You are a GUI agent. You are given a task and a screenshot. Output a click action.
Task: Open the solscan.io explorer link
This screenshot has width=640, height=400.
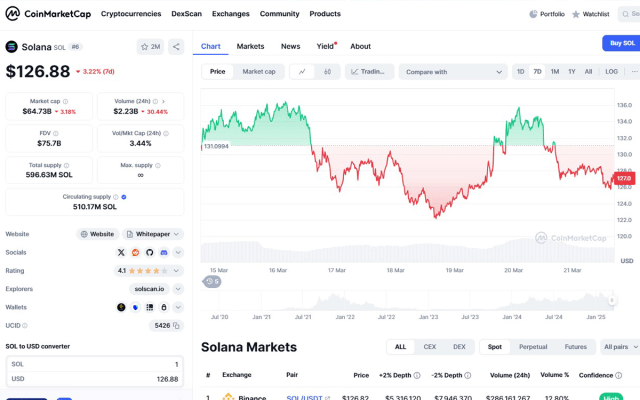click(147, 289)
